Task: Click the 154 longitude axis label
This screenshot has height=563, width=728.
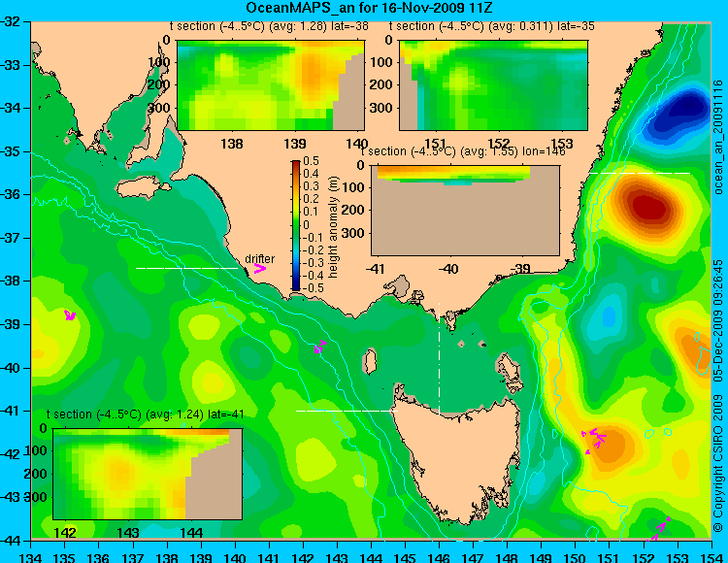Action: (x=711, y=557)
